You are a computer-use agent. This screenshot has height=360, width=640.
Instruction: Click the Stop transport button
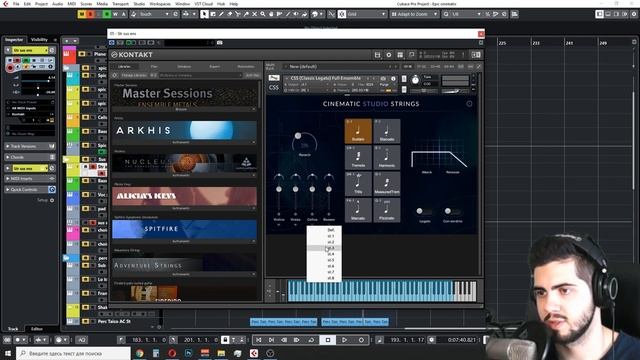pos(328,340)
